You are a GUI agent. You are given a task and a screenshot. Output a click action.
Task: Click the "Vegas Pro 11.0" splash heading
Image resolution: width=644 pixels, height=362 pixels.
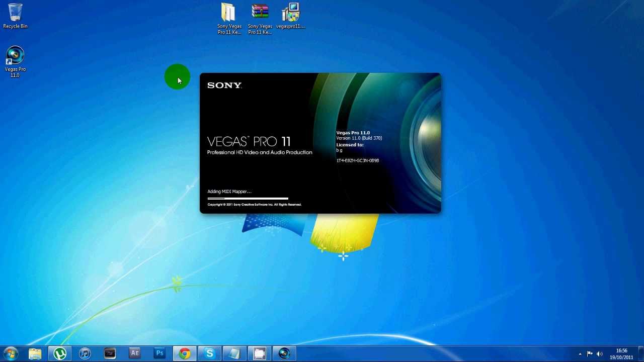[353, 133]
